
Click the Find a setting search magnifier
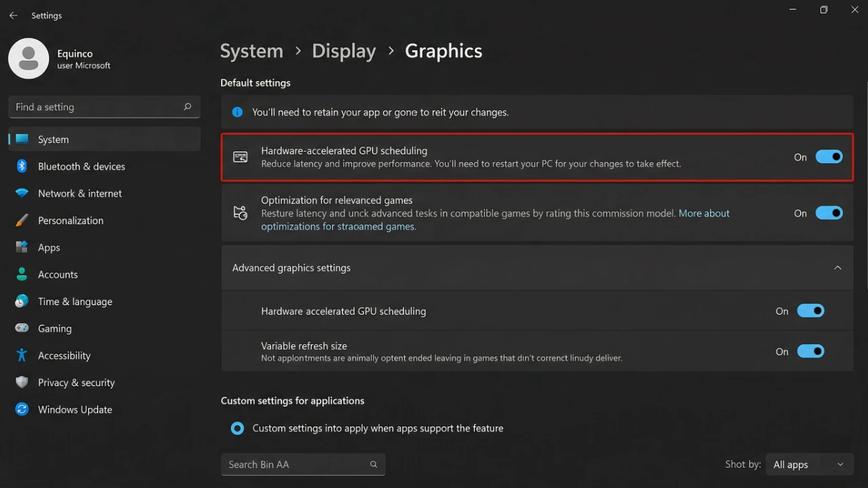(186, 107)
